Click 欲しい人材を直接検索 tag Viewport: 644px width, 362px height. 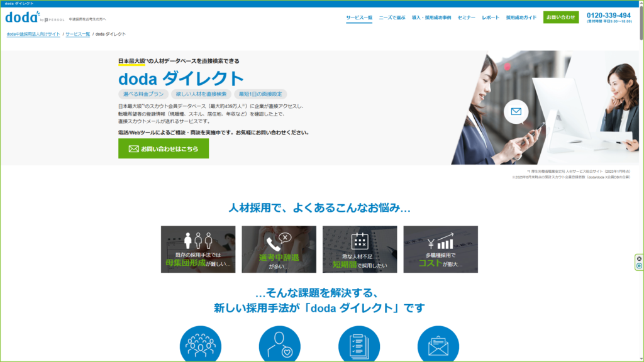(x=201, y=94)
